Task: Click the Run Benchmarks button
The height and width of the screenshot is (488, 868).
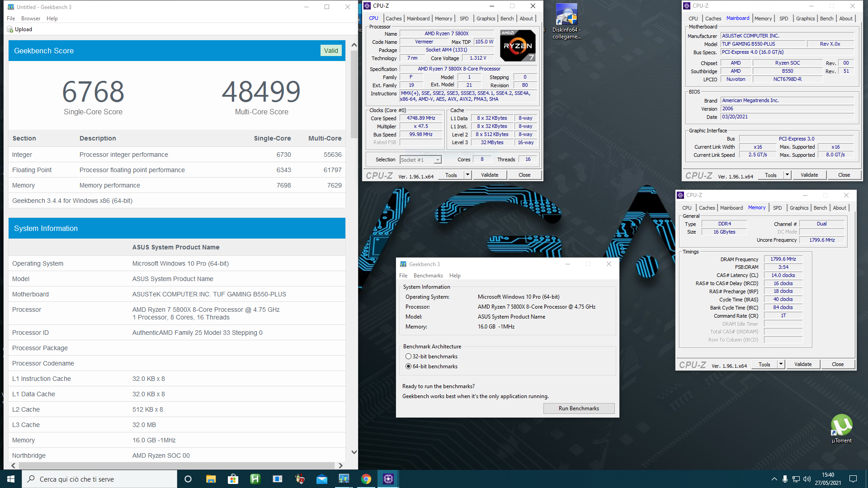Action: 579,408
